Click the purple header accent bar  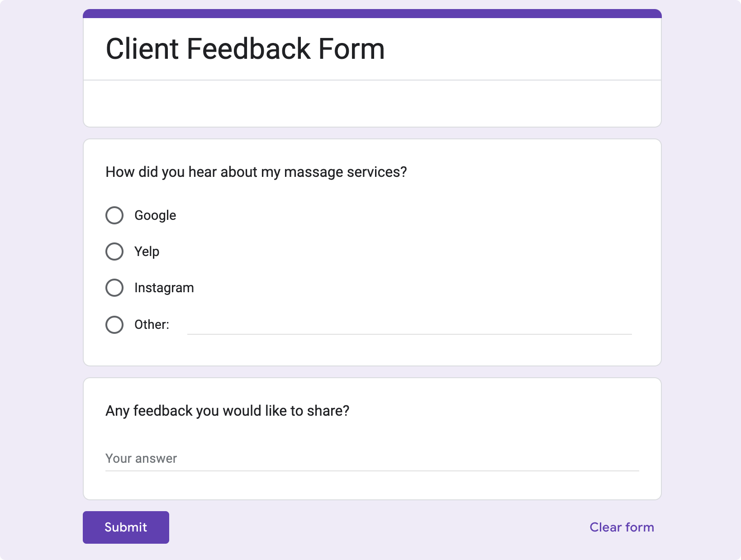[x=372, y=14]
